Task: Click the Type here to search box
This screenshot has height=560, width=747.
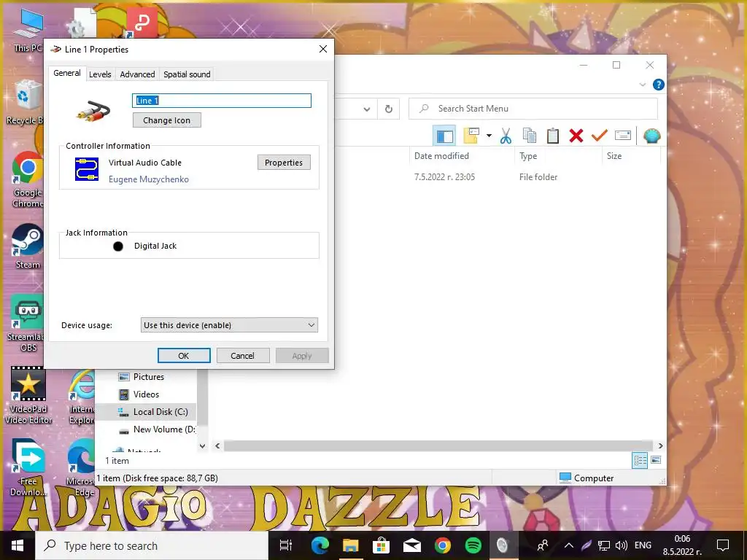Action: (152, 545)
